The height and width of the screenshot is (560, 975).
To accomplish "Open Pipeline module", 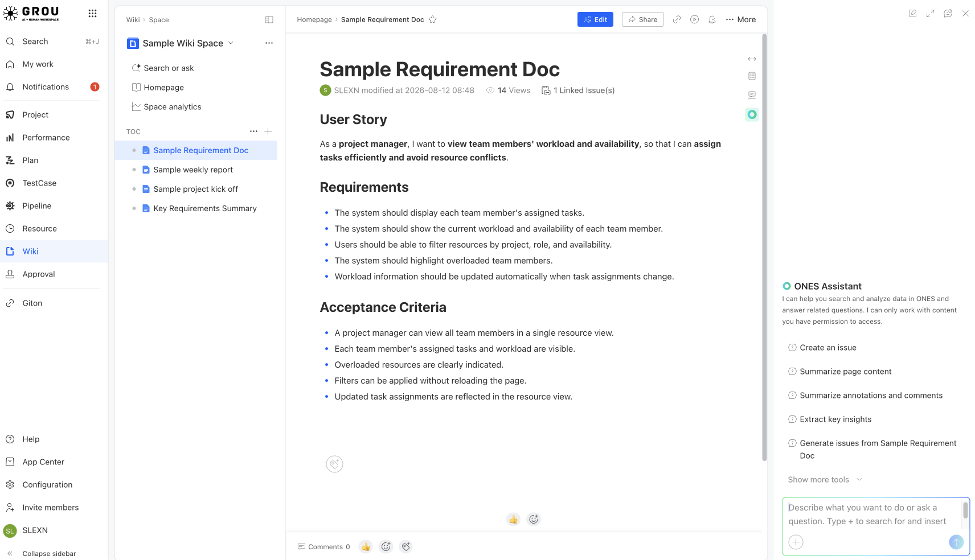I will coord(54,206).
